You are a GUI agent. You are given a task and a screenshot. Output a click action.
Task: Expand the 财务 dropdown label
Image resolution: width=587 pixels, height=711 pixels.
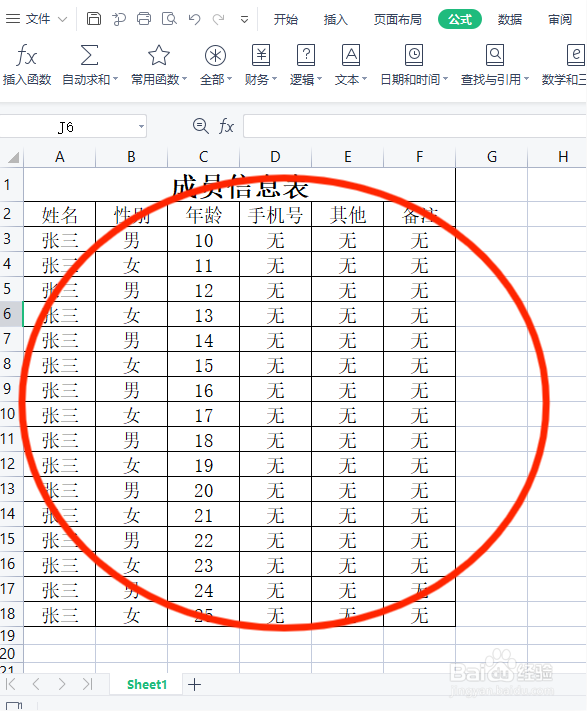pos(261,80)
